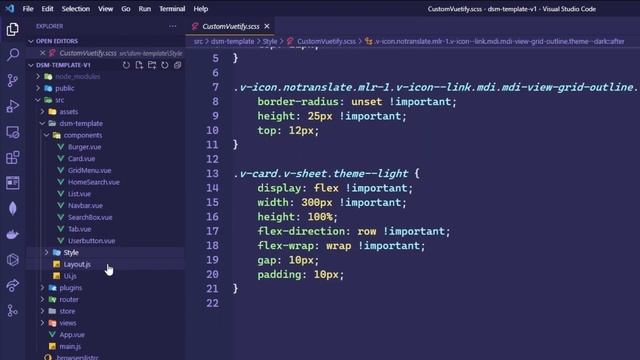Viewport: 640px width, 360px height.
Task: Open SearchBox.vue file
Action: coord(90,217)
